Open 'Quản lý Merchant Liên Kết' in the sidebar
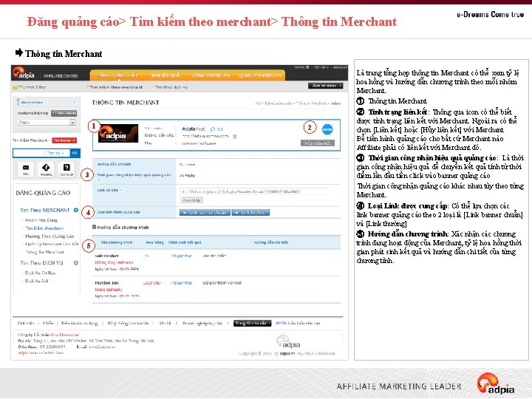532x399 pixels. click(52, 244)
